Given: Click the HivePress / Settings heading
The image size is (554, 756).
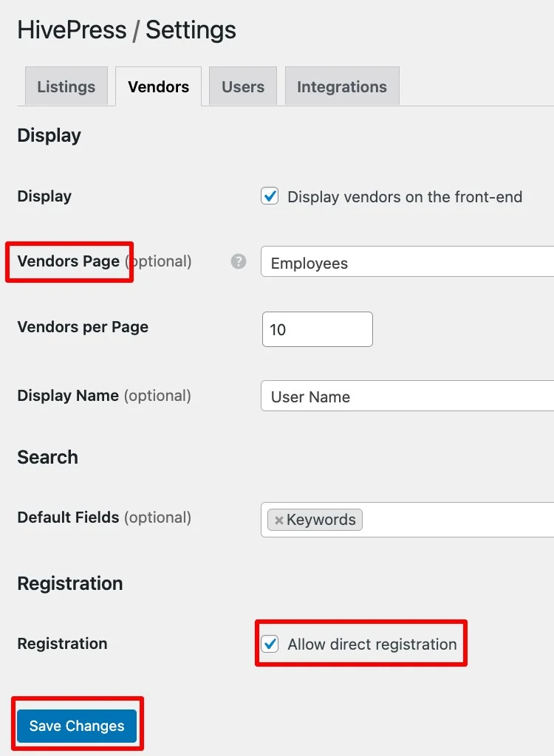Looking at the screenshot, I should pos(126,30).
